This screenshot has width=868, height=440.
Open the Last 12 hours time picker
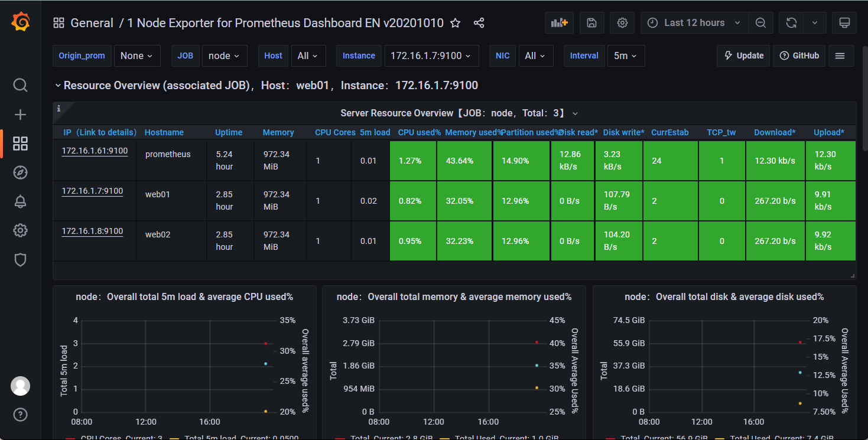point(694,23)
